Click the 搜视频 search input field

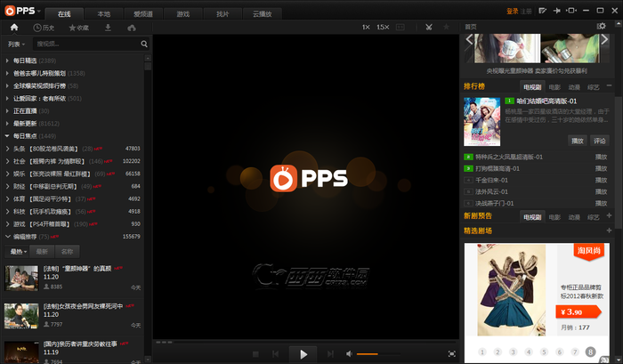87,44
